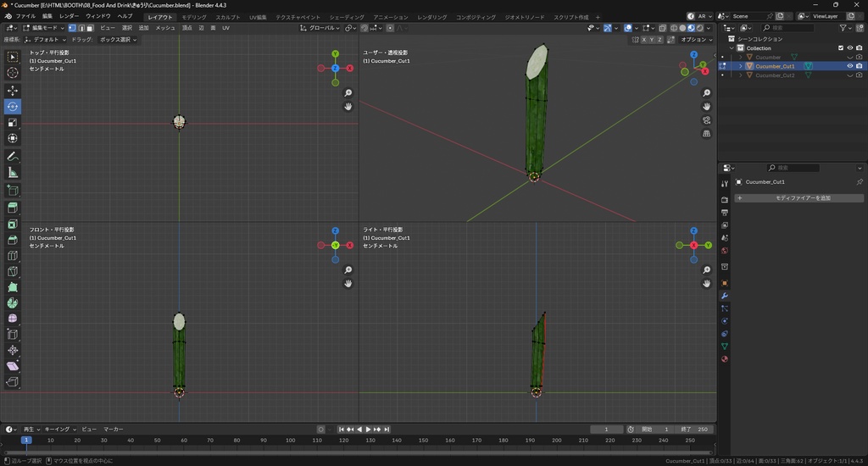This screenshot has height=466, width=868.
Task: Expand the Cucumber_Cut2 tree item
Action: click(x=740, y=75)
